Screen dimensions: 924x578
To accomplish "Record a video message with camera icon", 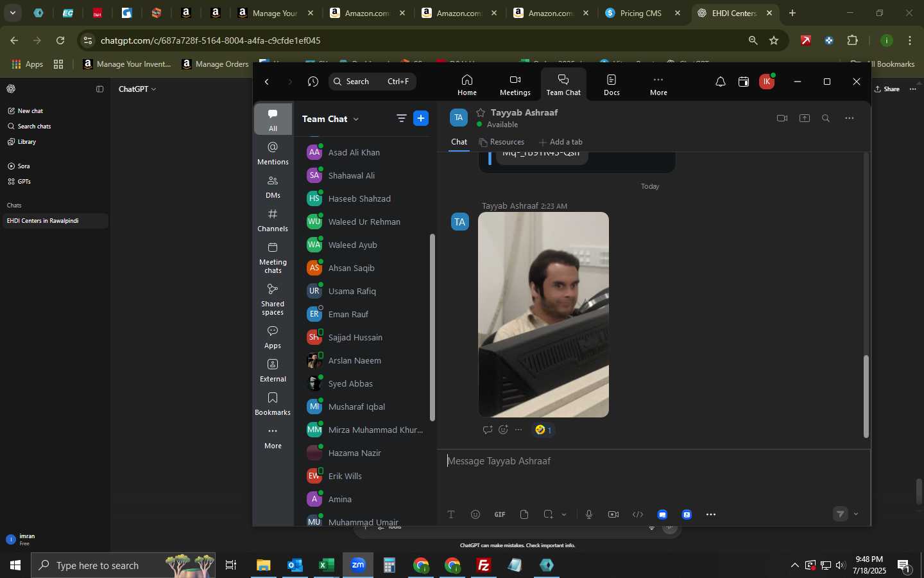I will point(613,514).
